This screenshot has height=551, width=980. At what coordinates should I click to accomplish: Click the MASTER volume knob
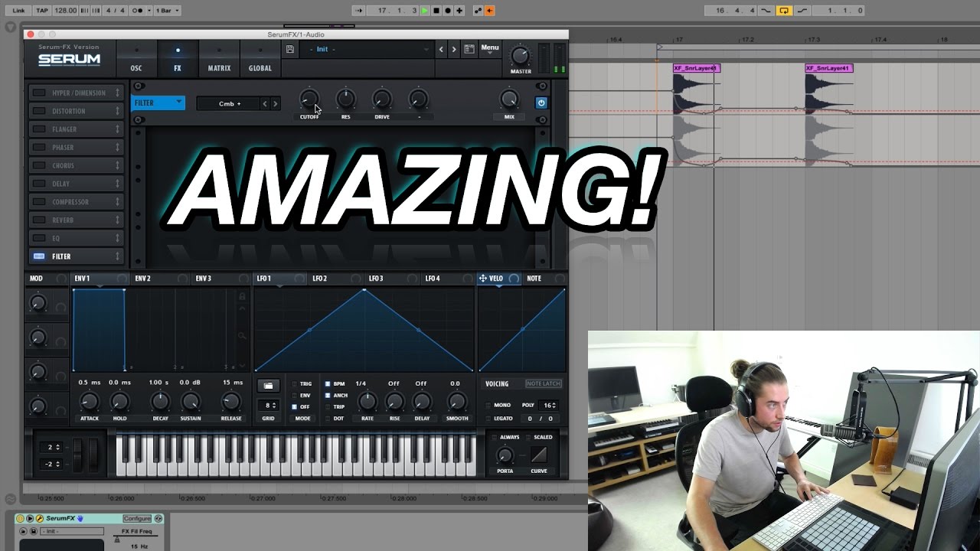tap(521, 56)
